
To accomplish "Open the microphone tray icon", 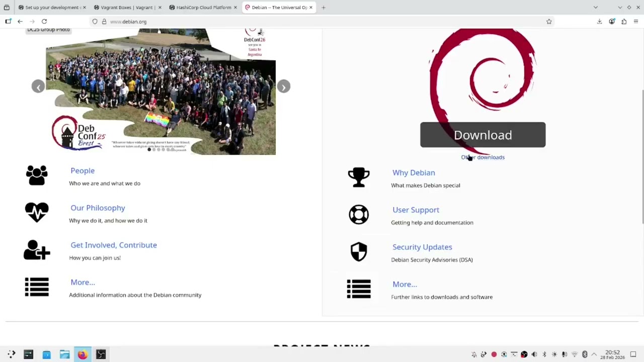I will point(565,354).
